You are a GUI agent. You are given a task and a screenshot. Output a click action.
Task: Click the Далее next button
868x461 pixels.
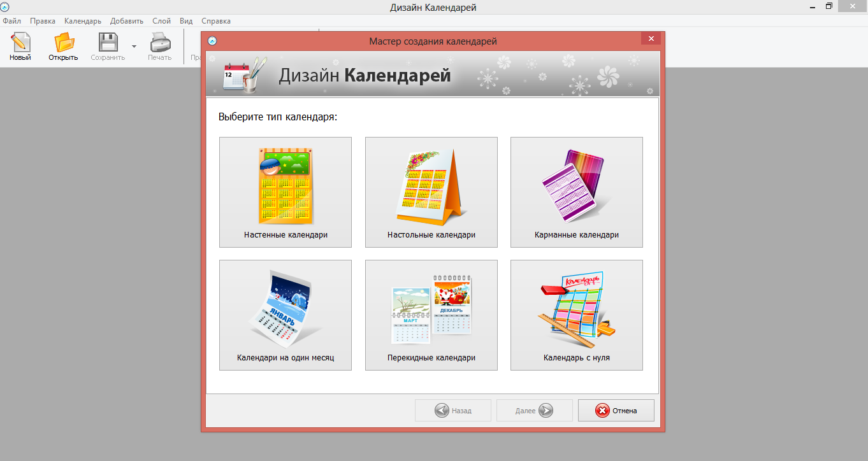(x=534, y=411)
